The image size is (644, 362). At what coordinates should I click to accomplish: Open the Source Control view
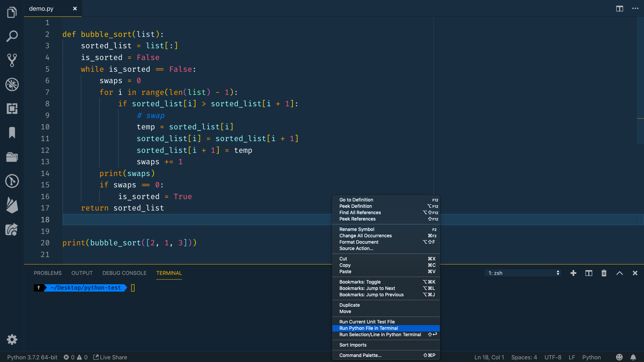click(12, 60)
